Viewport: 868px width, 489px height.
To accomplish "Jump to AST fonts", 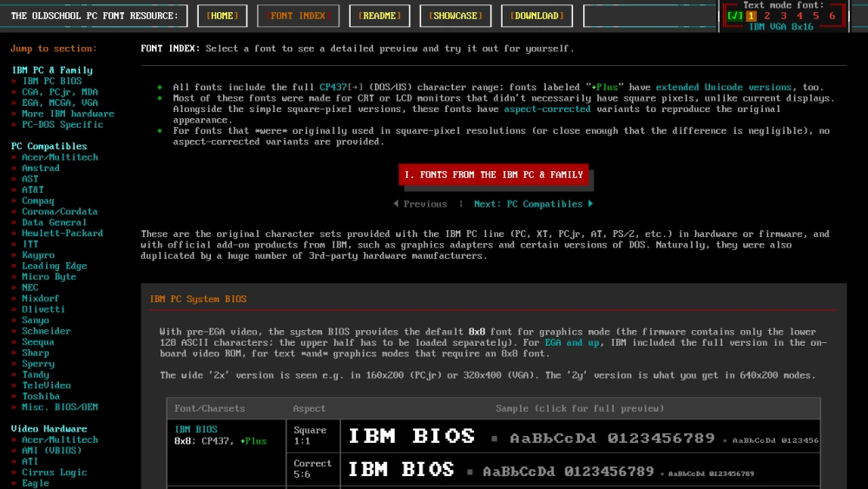I will [30, 179].
